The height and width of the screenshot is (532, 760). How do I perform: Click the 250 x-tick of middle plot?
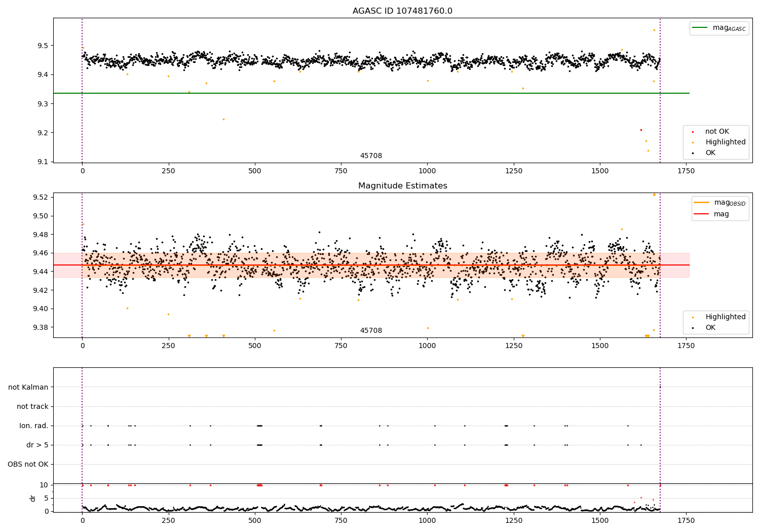click(168, 346)
